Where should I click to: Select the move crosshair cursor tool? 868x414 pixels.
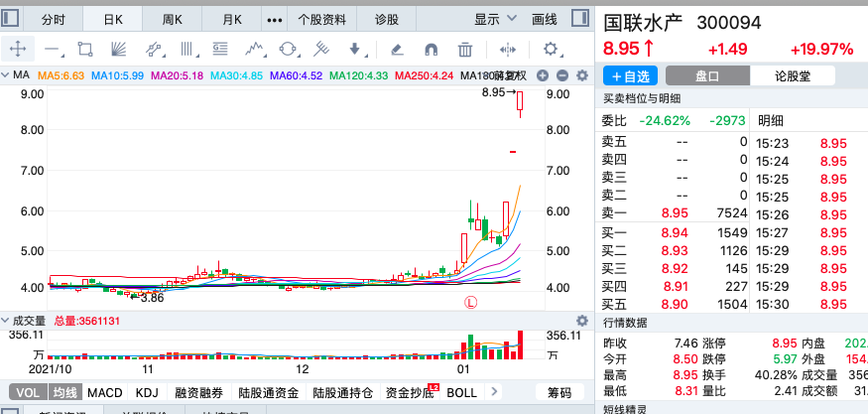[18, 50]
